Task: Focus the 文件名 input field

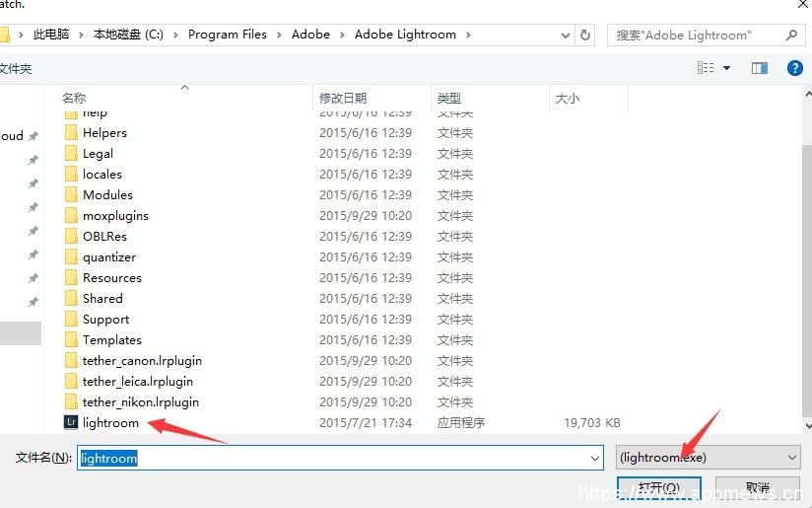Action: [340, 459]
